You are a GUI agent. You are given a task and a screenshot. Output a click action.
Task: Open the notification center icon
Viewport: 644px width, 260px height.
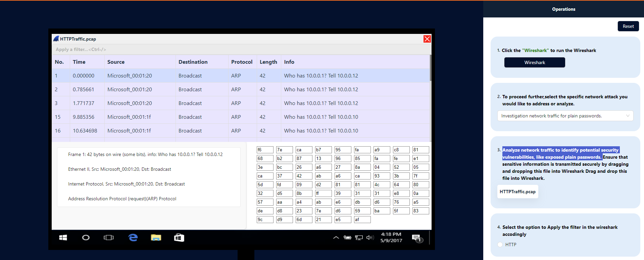417,238
